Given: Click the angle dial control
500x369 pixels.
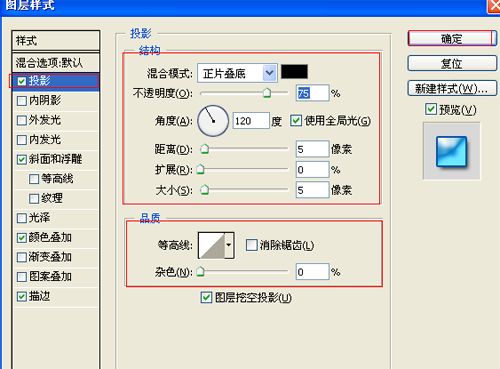Looking at the screenshot, I should tap(213, 121).
